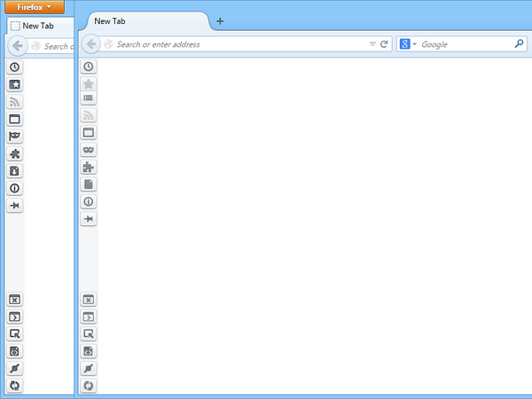
Task: Open new window icon in left window sidebar
Action: click(x=14, y=119)
